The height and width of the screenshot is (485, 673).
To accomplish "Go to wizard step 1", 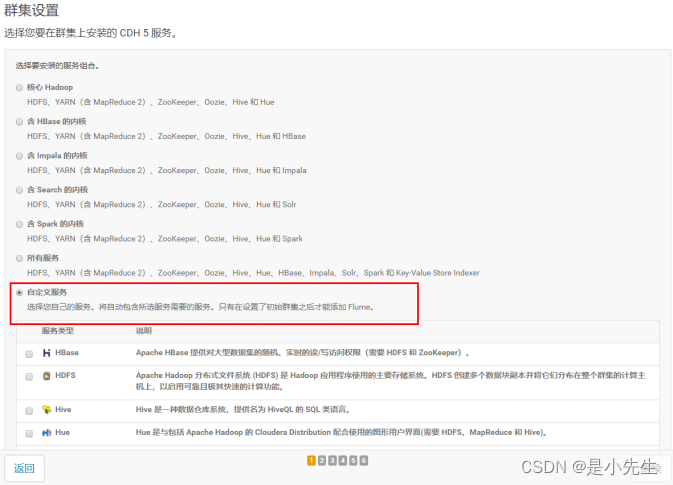I will 311,461.
